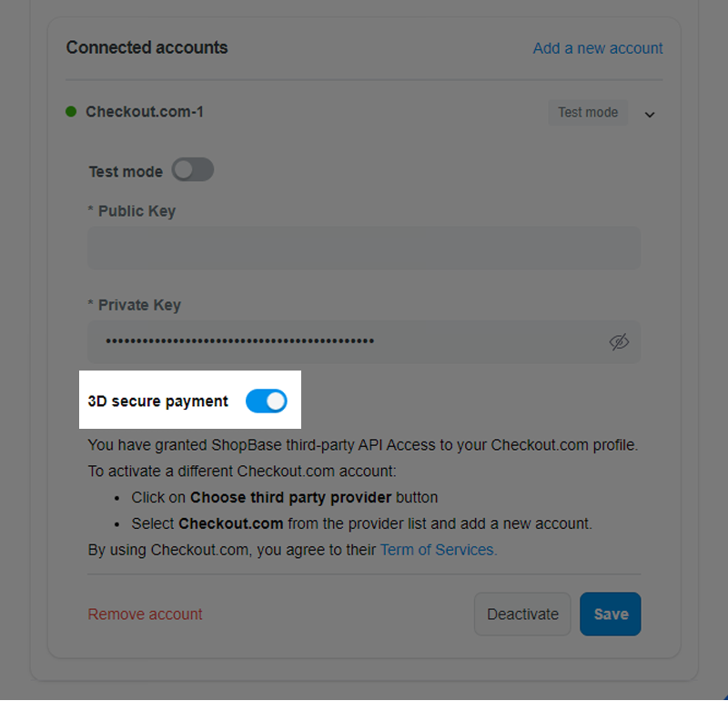
Task: Click the 3D secure payment label
Action: 157,401
